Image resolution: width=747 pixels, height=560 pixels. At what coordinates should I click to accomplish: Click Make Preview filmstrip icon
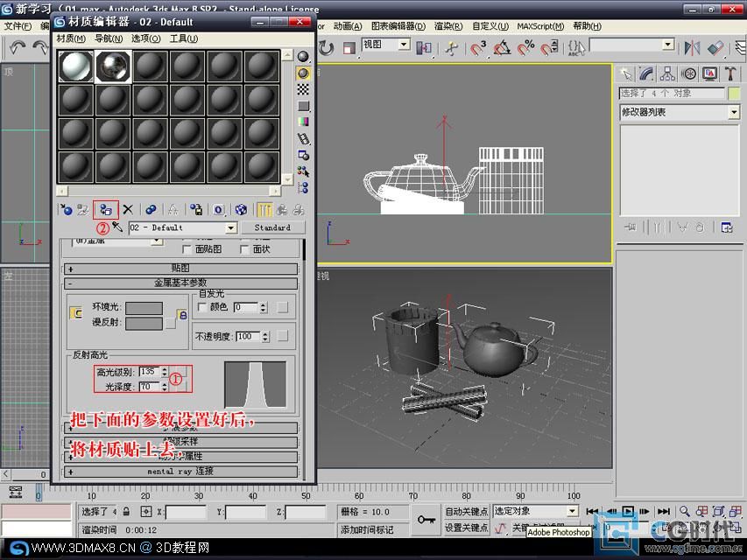(303, 139)
